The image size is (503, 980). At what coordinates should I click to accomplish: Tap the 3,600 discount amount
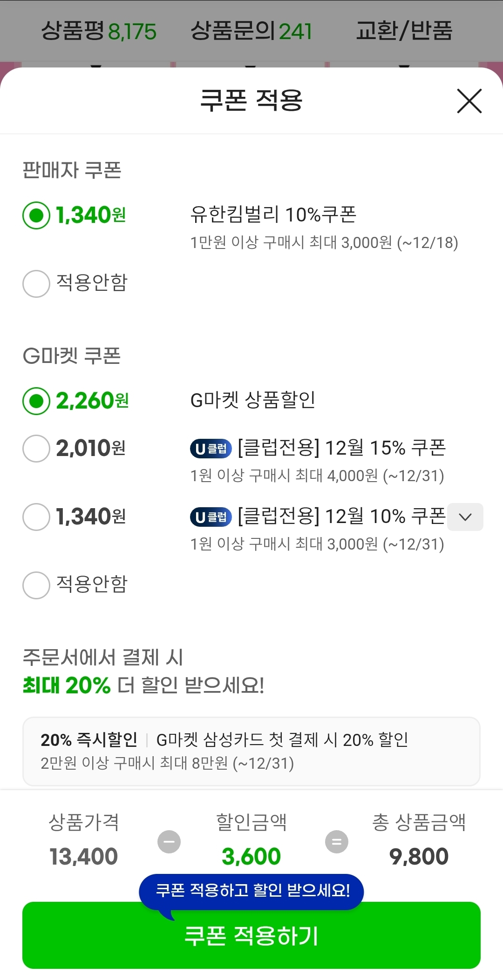pos(251,856)
